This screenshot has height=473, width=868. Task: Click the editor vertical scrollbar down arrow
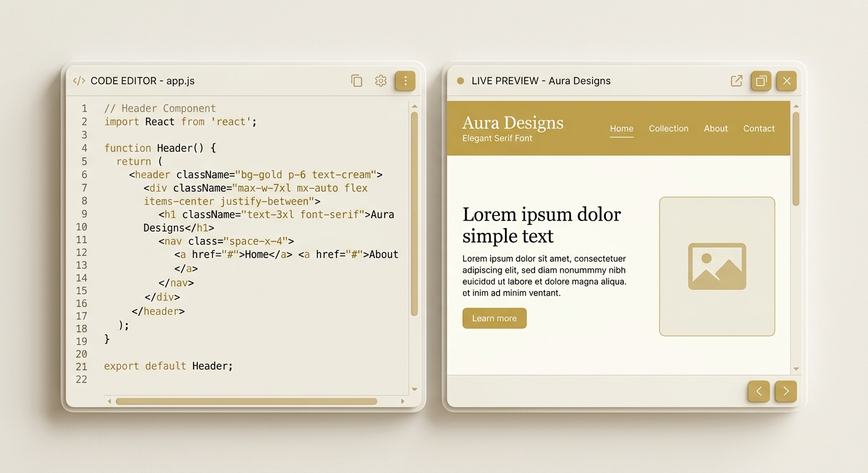coord(414,389)
